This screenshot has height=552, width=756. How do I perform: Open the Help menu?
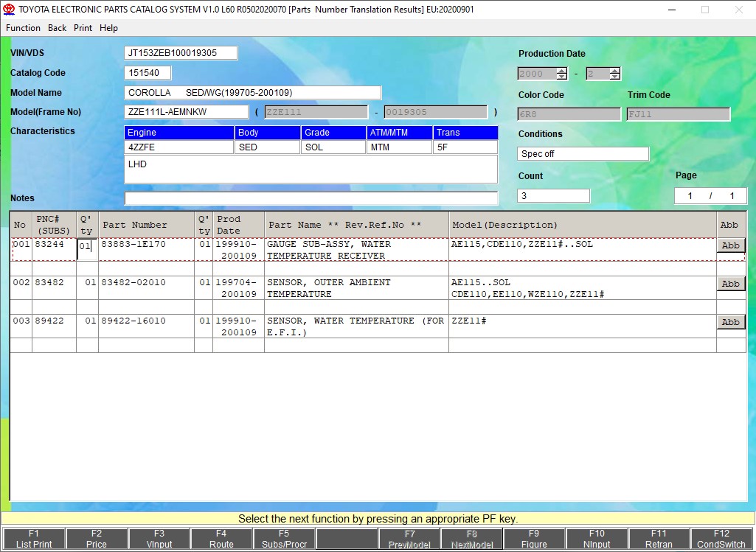click(108, 28)
